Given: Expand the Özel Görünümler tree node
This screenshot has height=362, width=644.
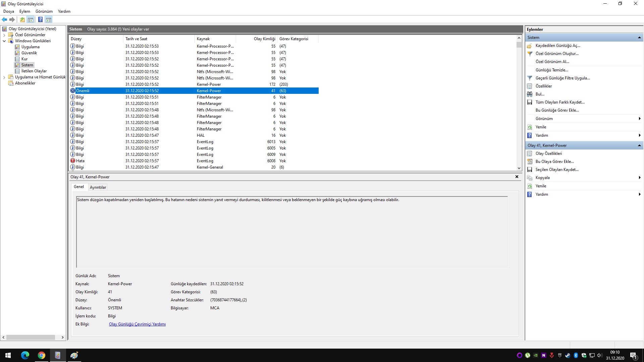Looking at the screenshot, I should tap(4, 35).
